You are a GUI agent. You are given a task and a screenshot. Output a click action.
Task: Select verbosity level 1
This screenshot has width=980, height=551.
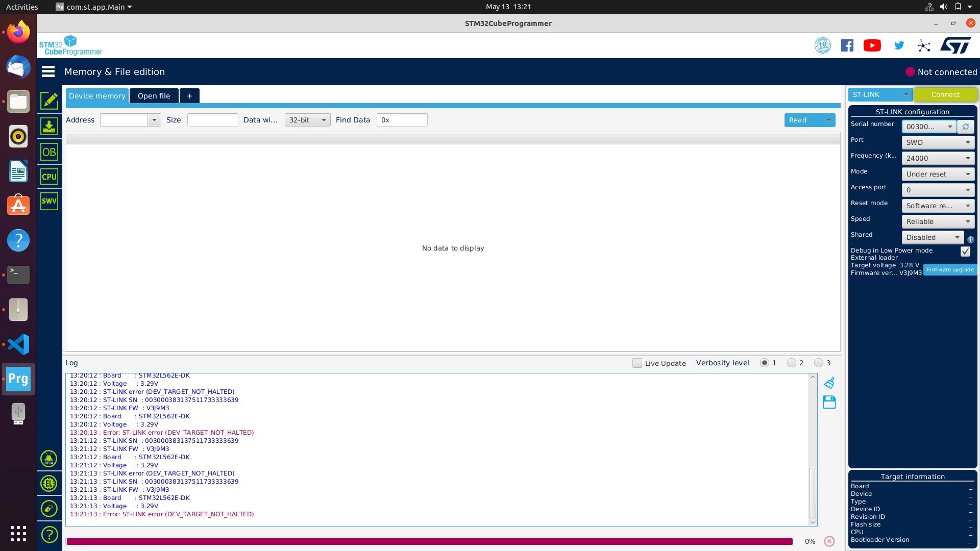[765, 363]
